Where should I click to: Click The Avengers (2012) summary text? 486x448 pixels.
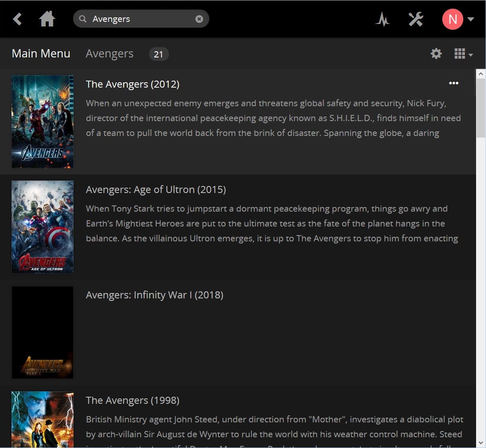[273, 118]
